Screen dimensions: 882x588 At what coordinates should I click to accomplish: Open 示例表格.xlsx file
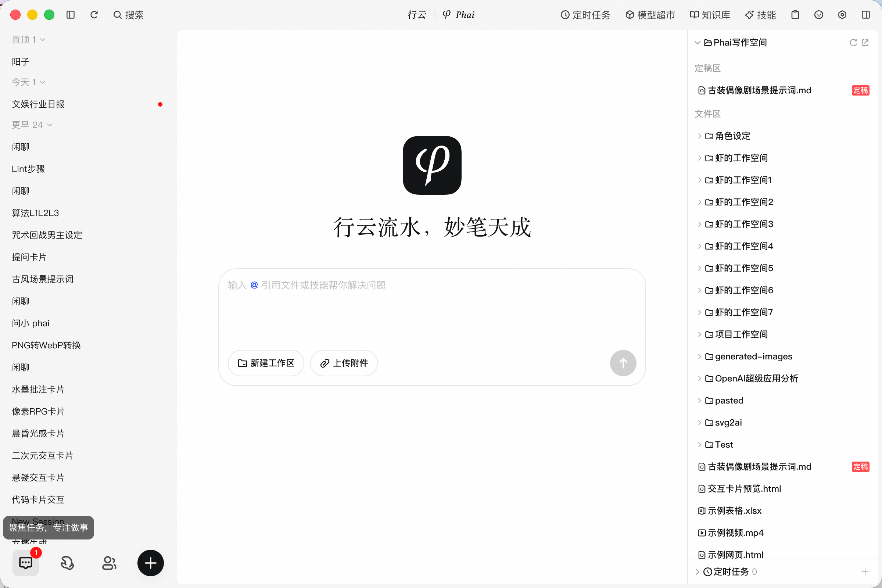(783, 511)
